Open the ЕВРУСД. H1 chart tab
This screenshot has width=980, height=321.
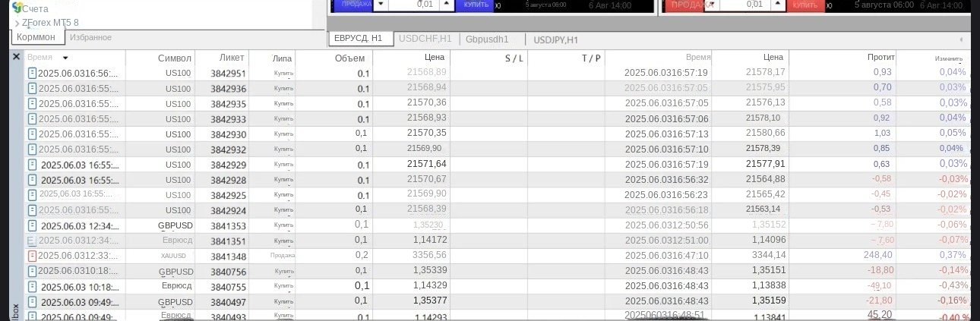click(x=361, y=38)
